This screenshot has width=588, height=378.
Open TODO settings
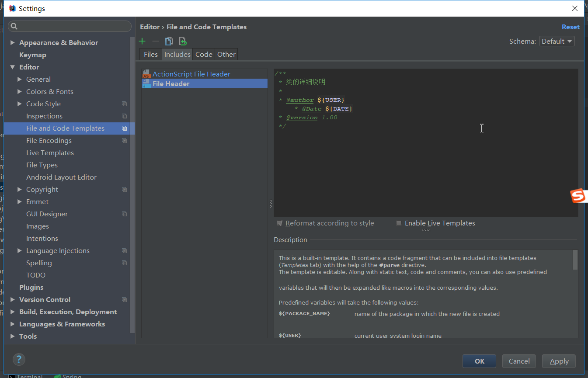pos(36,275)
